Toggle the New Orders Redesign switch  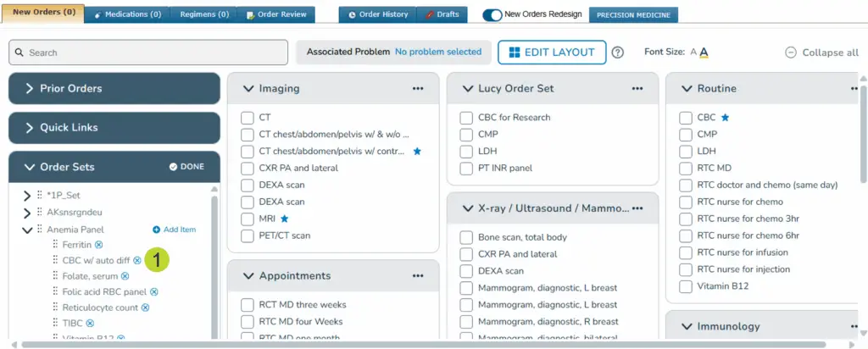pyautogui.click(x=492, y=15)
